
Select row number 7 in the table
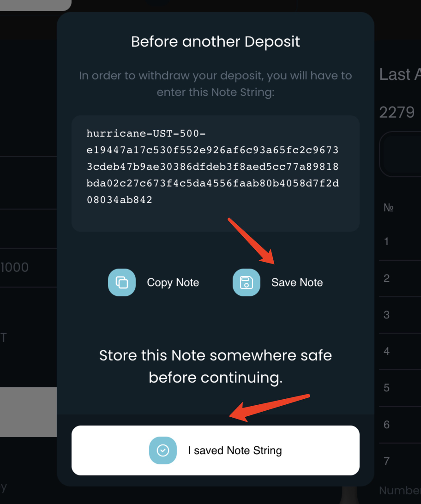(386, 461)
